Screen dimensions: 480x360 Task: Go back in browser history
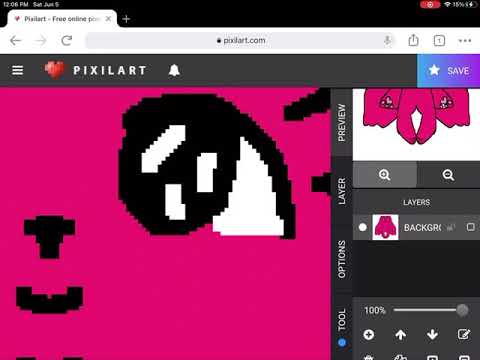tap(15, 41)
